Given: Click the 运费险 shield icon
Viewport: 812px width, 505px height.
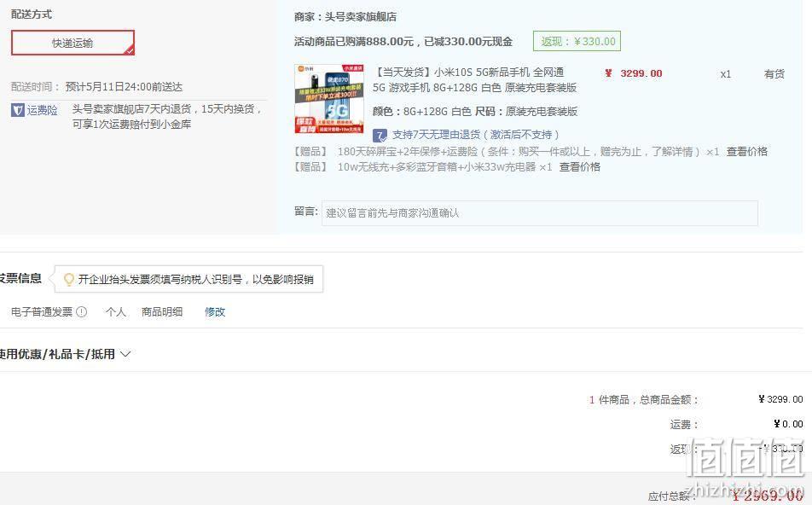Looking at the screenshot, I should coord(18,110).
